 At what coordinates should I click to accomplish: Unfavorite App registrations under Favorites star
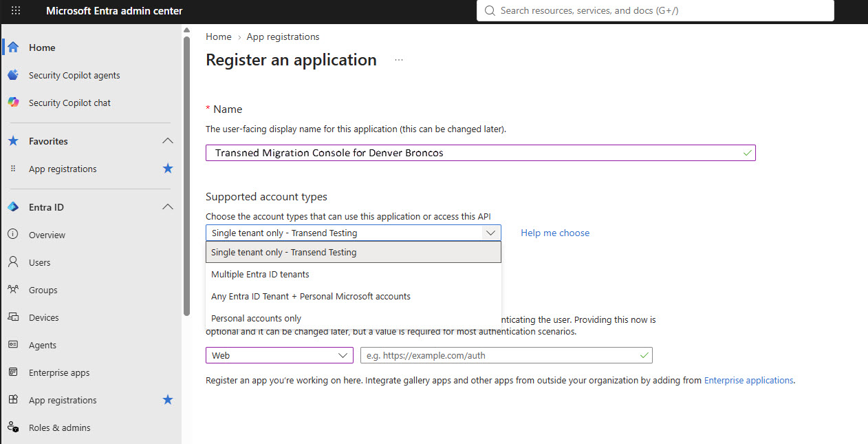tap(168, 169)
